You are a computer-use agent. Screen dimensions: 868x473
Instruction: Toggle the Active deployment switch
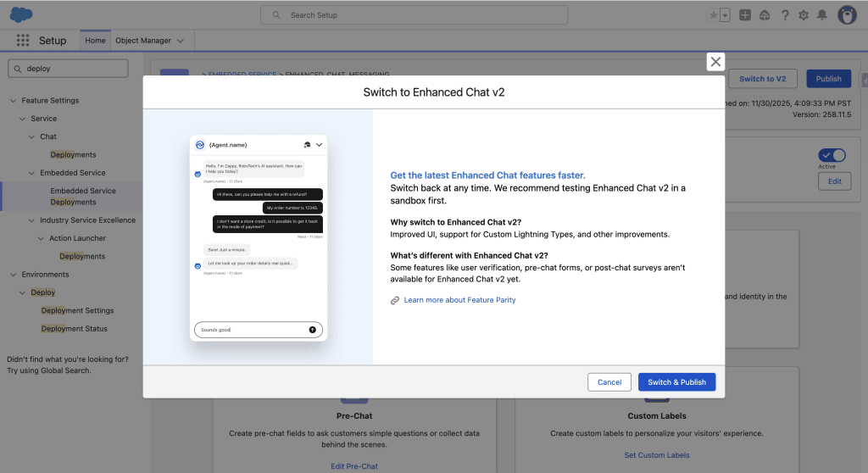832,155
